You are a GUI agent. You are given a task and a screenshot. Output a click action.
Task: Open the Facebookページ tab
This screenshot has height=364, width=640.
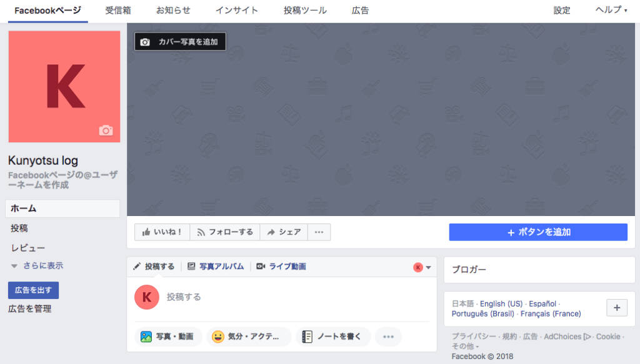(47, 11)
